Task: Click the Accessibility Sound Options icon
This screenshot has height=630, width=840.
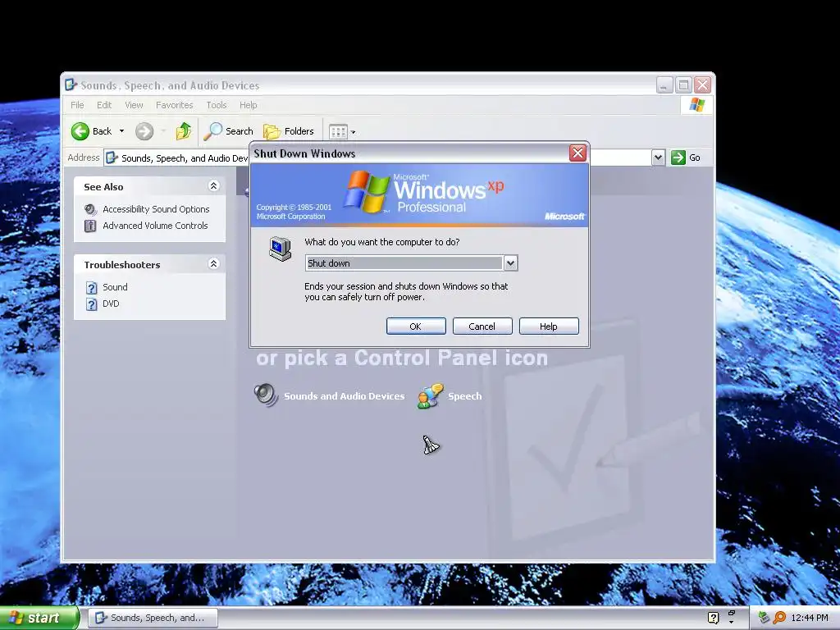Action: (x=90, y=209)
